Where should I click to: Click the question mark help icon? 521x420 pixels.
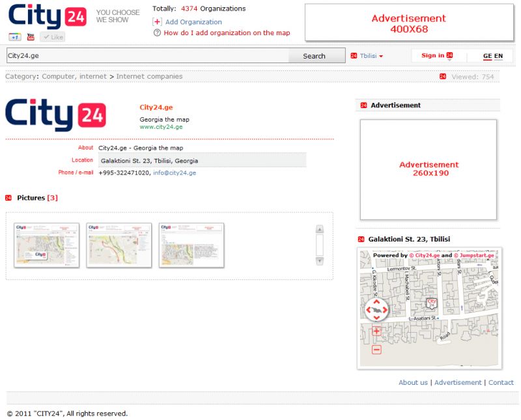click(x=157, y=33)
